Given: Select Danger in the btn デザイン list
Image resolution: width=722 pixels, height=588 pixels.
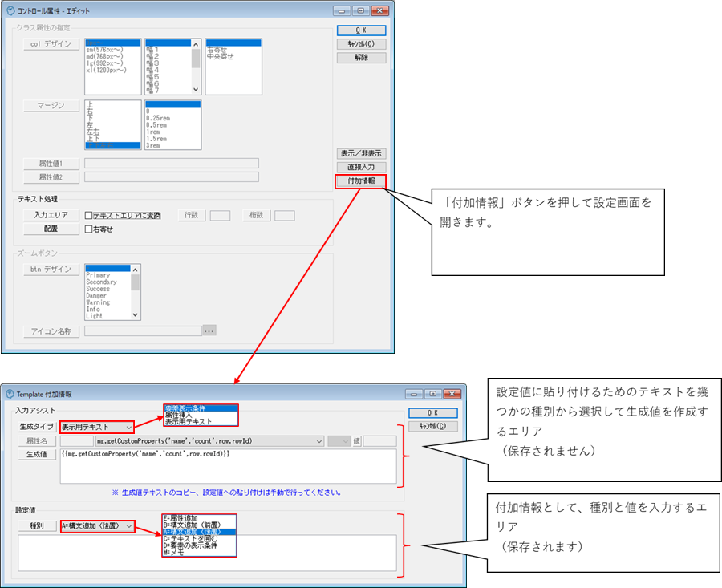Looking at the screenshot, I should [97, 296].
